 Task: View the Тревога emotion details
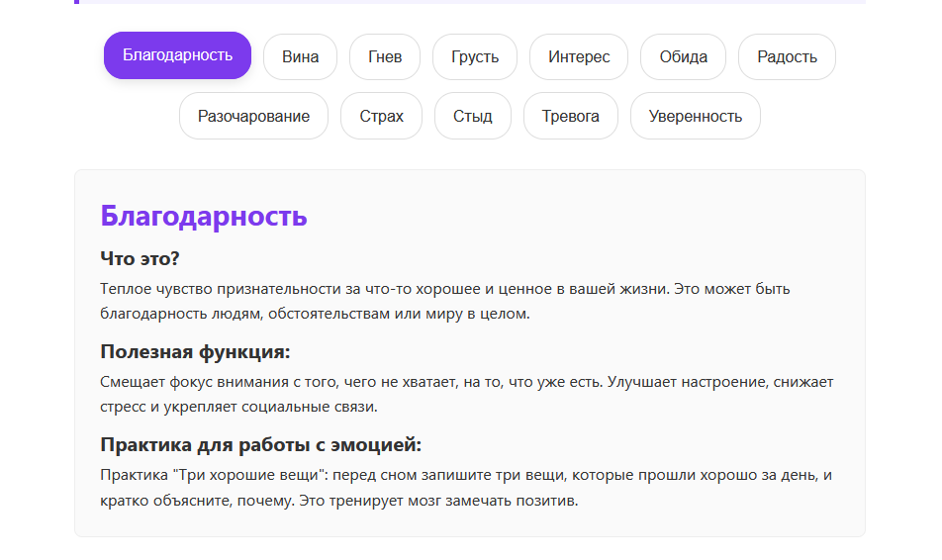point(570,116)
